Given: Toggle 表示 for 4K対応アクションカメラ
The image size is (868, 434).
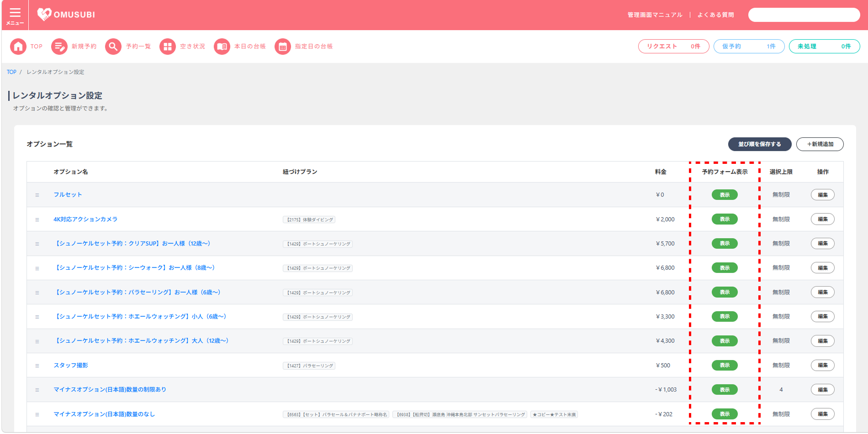Looking at the screenshot, I should (725, 219).
